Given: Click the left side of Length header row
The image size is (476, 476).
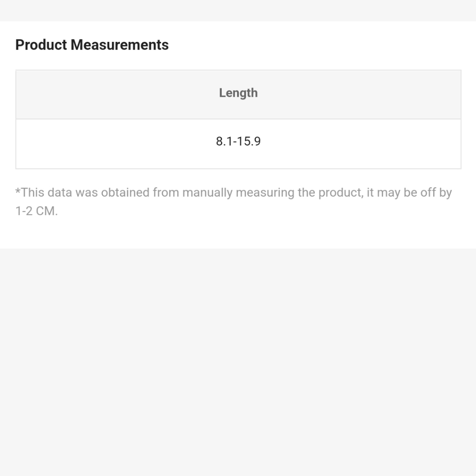Looking at the screenshot, I should tap(91, 94).
